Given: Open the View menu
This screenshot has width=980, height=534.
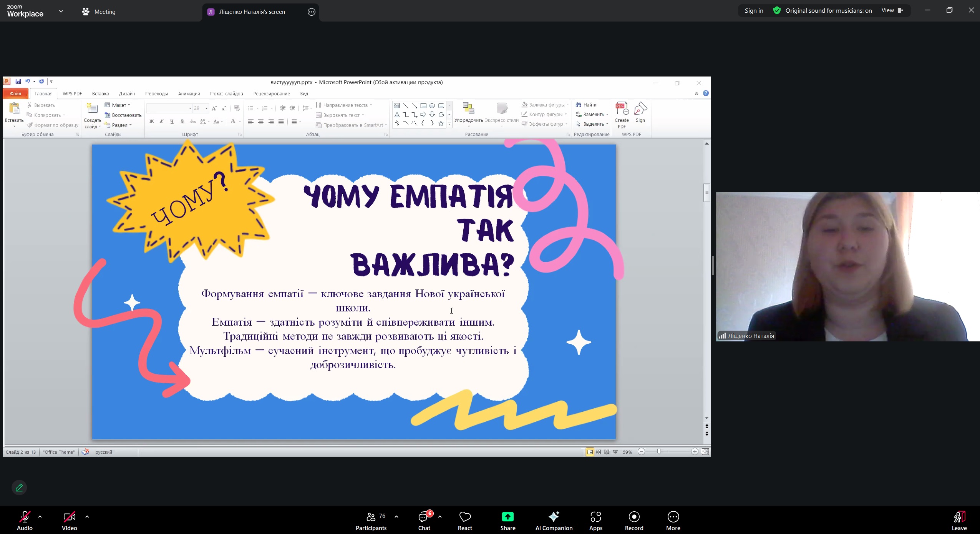Looking at the screenshot, I should 892,11.
